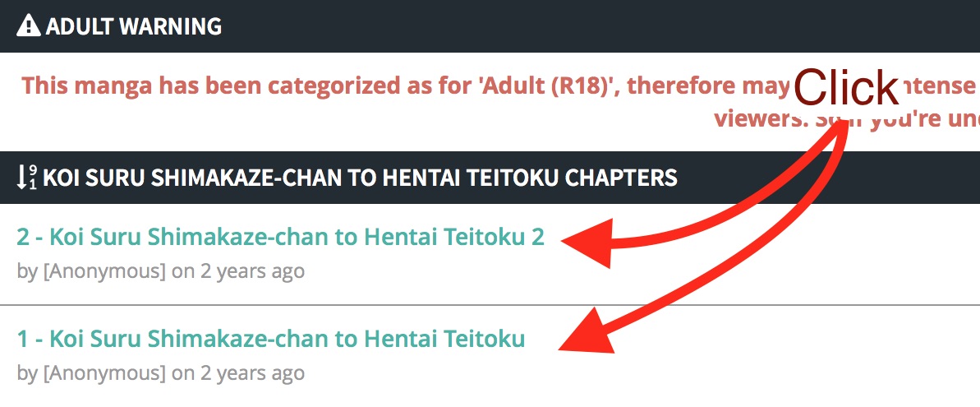Image resolution: width=980 pixels, height=407 pixels.
Task: Open chapter 1 Koi Suru Shimakaze-chan link
Action: point(270,339)
